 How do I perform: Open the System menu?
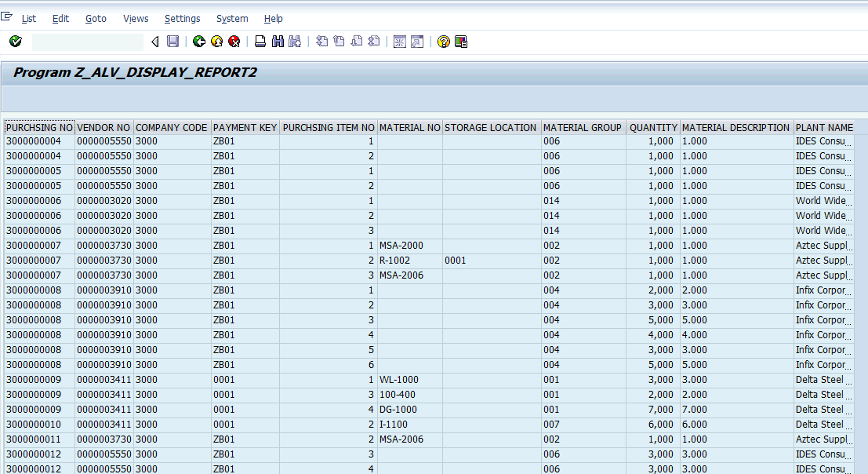232,18
